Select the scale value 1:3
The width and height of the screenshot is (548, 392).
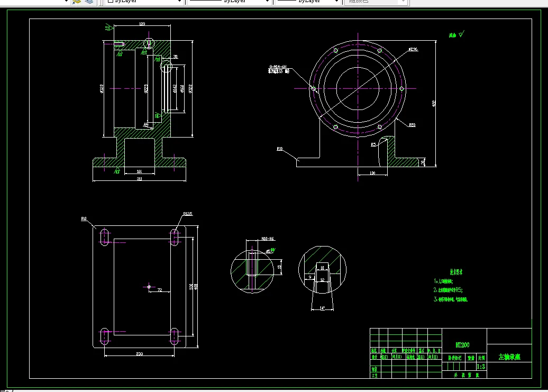(481, 367)
